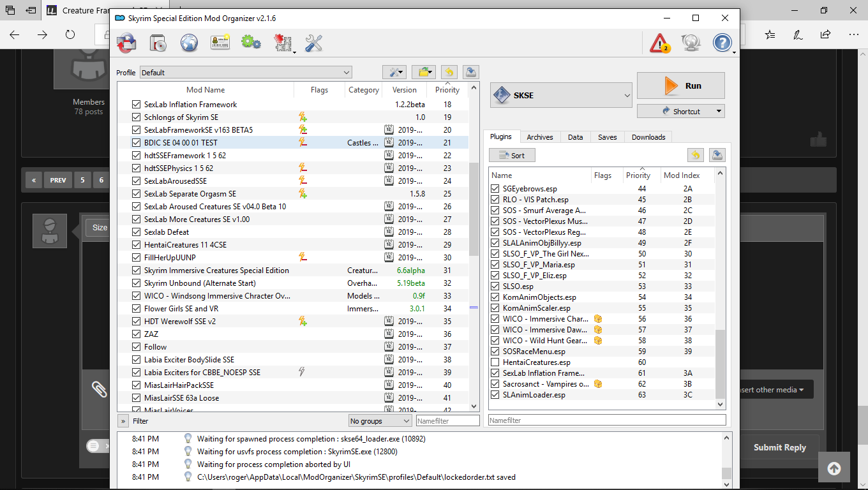Click Submit Reply on forum page

779,447
